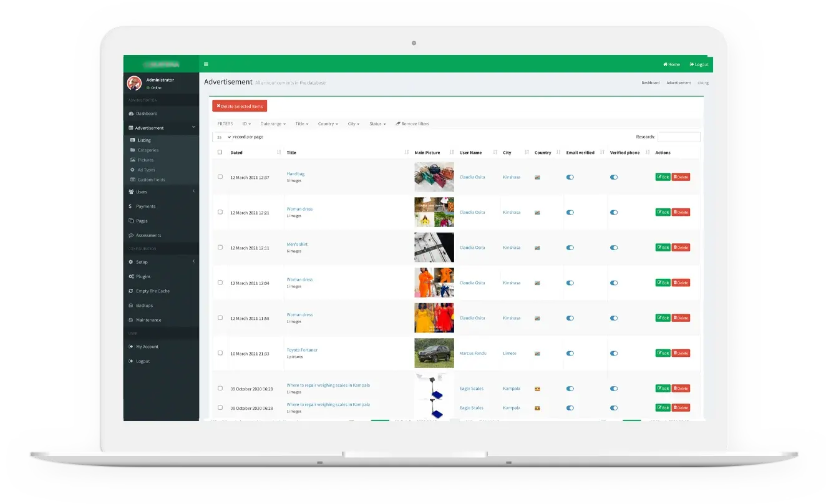
Task: Toggle Email verified for Toyota Fortuner ad
Action: pyautogui.click(x=570, y=353)
